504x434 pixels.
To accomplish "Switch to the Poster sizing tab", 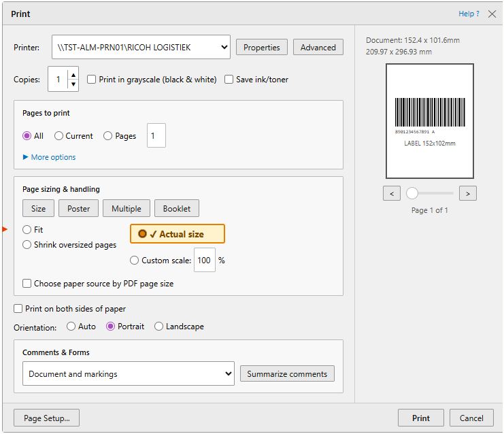I will pos(78,208).
